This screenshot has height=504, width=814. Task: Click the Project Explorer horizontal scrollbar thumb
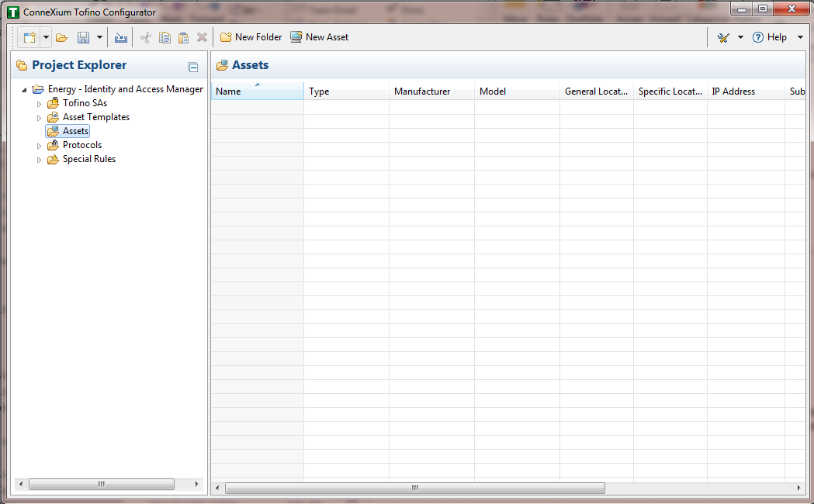pyautogui.click(x=102, y=484)
